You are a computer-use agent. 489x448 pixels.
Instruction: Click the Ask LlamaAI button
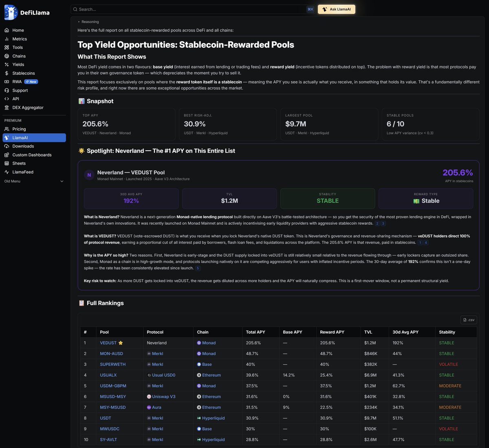(x=337, y=9)
